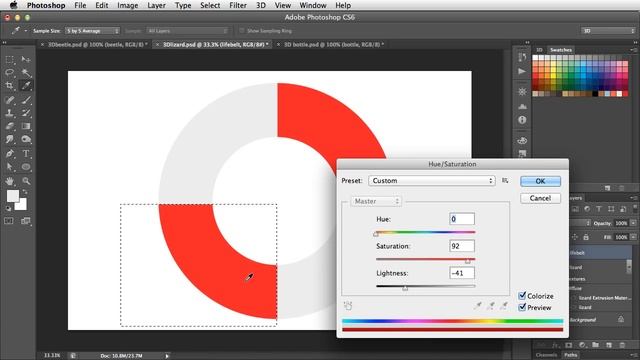The height and width of the screenshot is (360, 640).
Task: Open the 3D workspace switcher dropdown
Action: 608,31
